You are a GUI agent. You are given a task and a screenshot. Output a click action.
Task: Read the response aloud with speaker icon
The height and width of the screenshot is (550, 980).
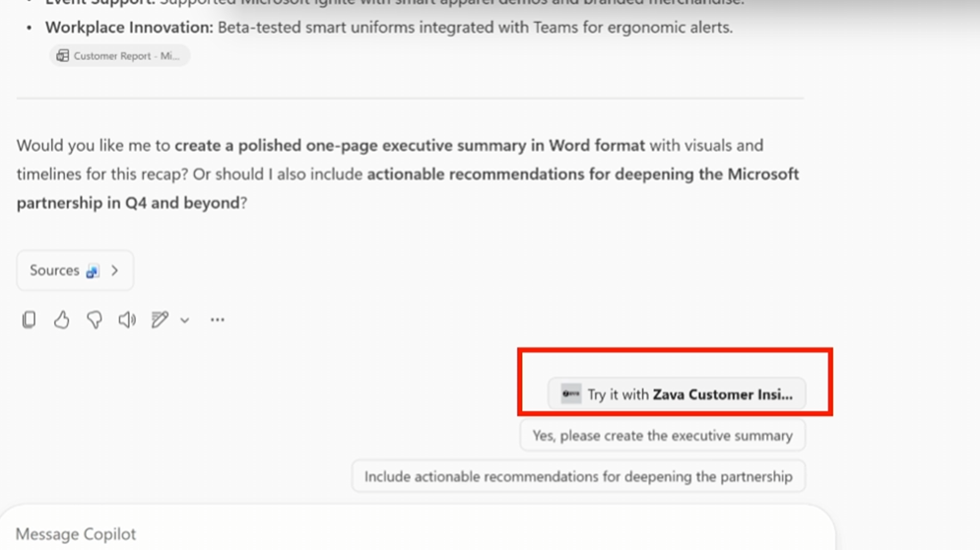(x=127, y=319)
